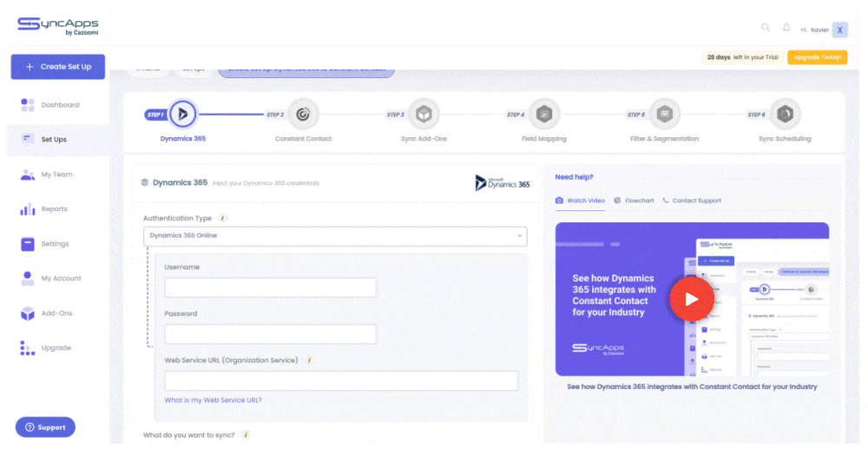Image resolution: width=868 pixels, height=456 pixels.
Task: Click the SyncApps by Cazoomi logo
Action: (57, 25)
